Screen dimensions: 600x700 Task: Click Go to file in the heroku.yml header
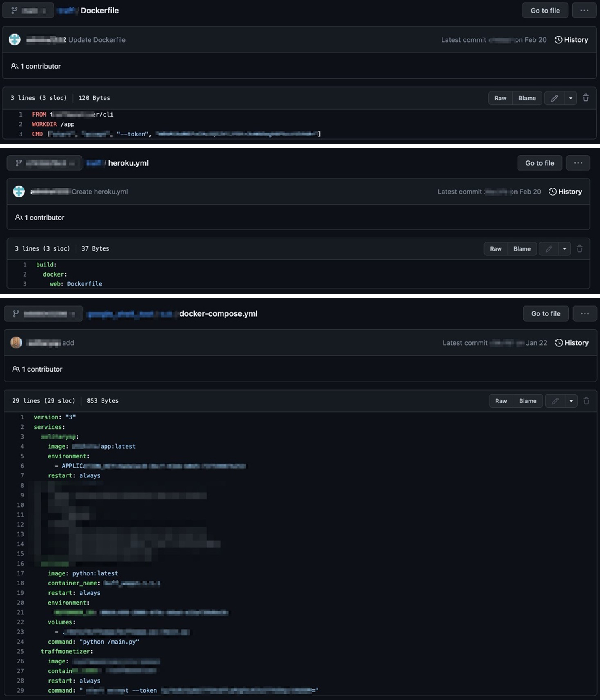coord(539,163)
